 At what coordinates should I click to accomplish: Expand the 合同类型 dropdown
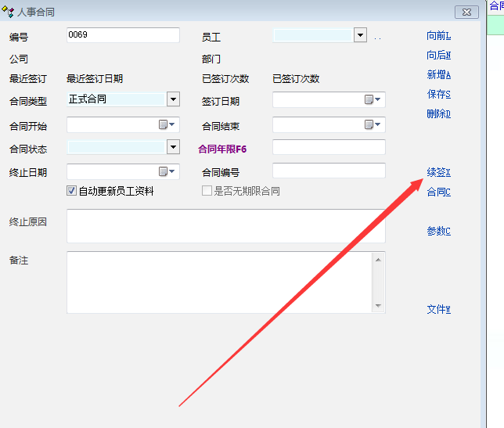click(173, 99)
